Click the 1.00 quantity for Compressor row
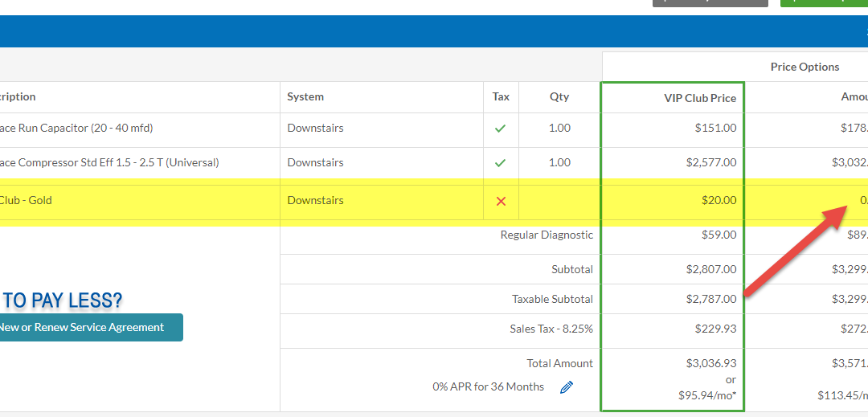 pos(559,163)
